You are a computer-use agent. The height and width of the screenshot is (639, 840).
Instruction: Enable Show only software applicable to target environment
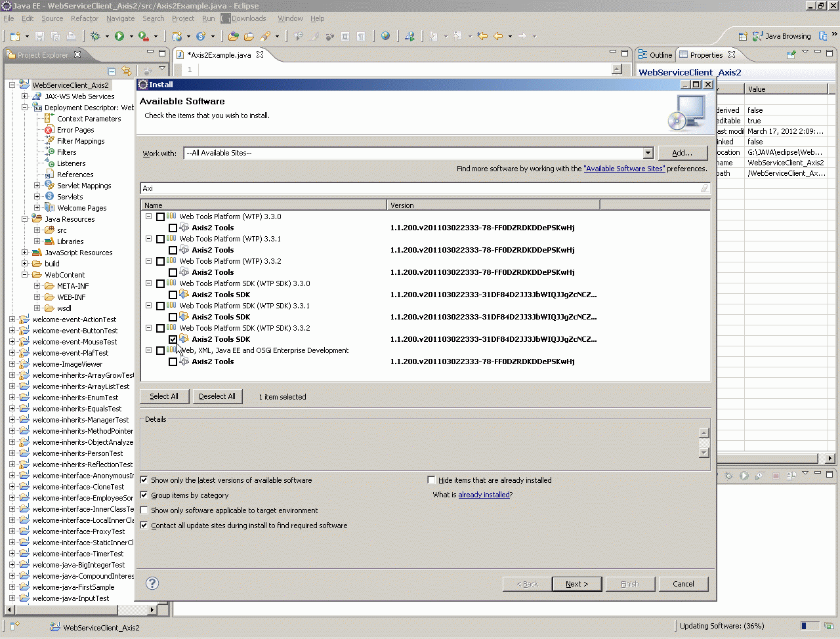pos(144,510)
